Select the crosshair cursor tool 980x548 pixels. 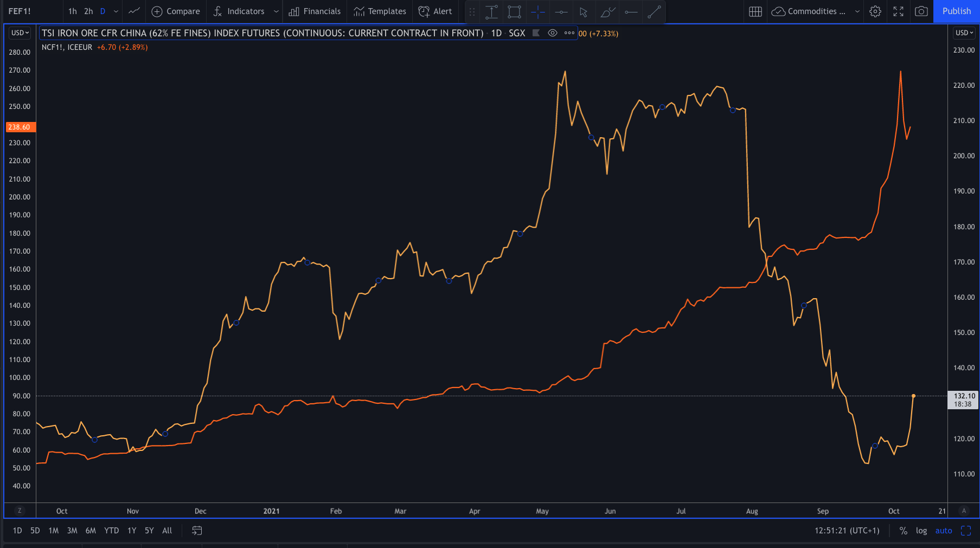pyautogui.click(x=537, y=11)
